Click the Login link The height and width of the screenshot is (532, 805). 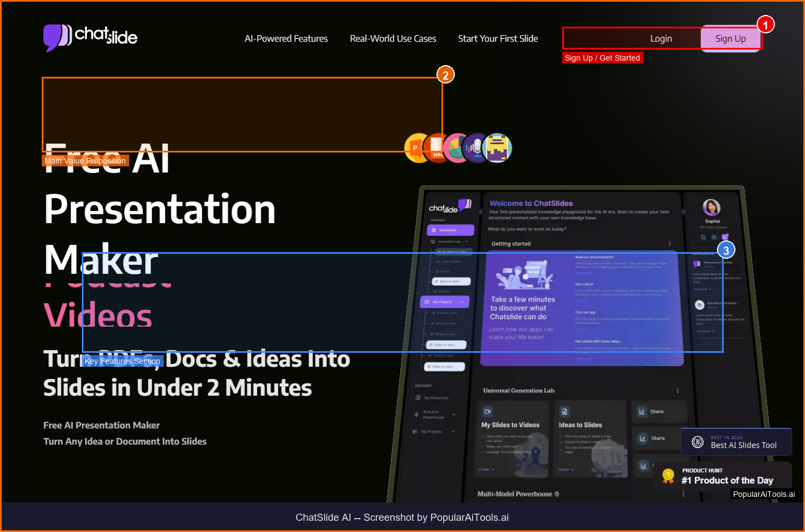661,38
